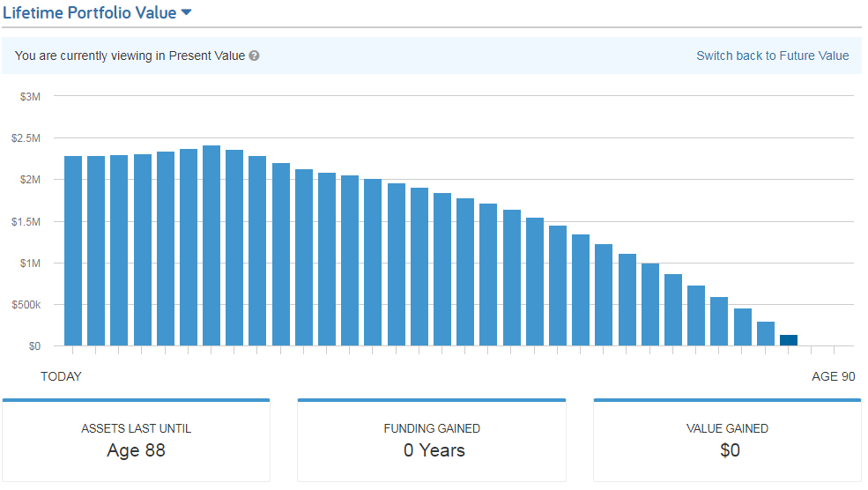Screen dimensions: 868x490
Task: Open the Assets Last Until Age 88 card
Action: [137, 440]
